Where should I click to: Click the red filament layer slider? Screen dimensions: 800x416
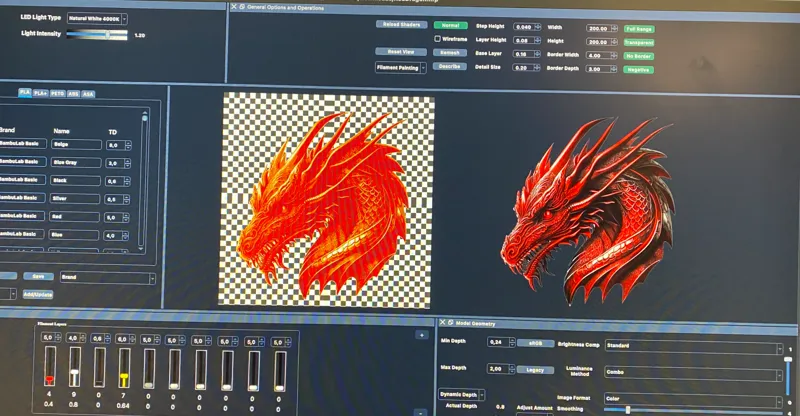coord(49,366)
